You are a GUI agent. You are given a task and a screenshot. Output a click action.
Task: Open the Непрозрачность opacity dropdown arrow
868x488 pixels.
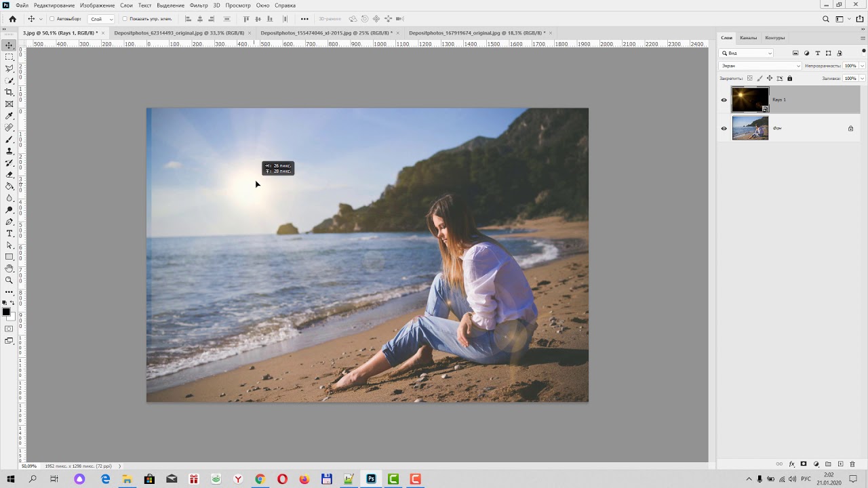862,66
